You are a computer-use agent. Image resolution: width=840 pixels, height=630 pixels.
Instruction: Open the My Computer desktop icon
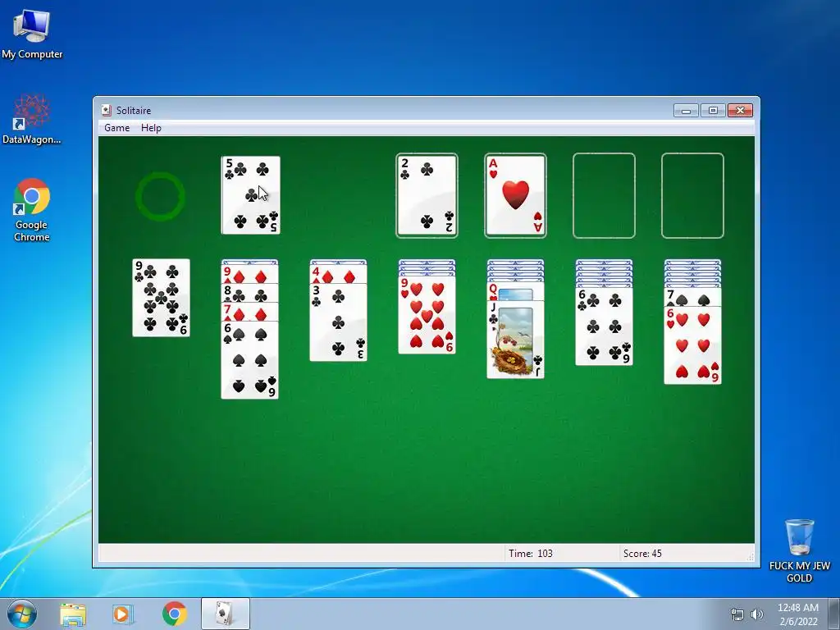tap(32, 33)
